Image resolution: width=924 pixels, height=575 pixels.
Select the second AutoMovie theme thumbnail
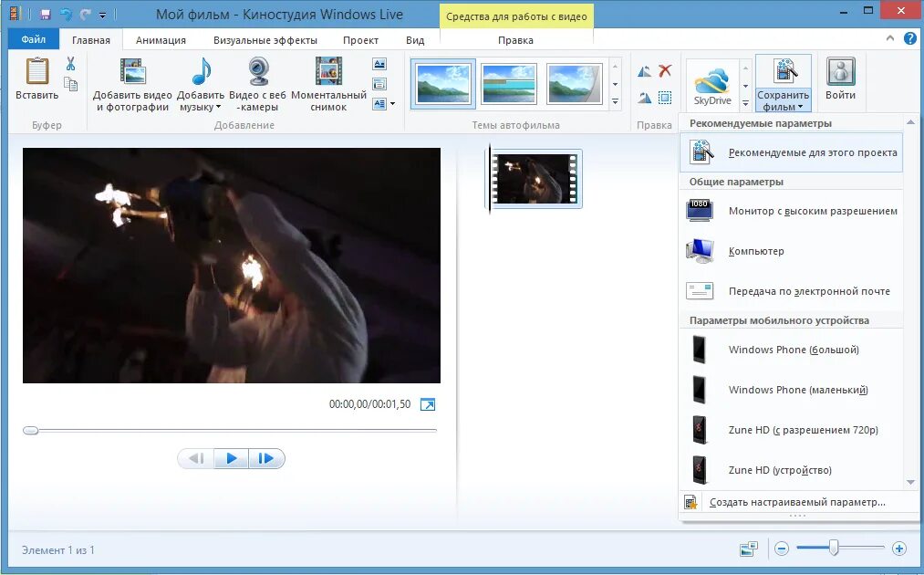click(x=509, y=84)
